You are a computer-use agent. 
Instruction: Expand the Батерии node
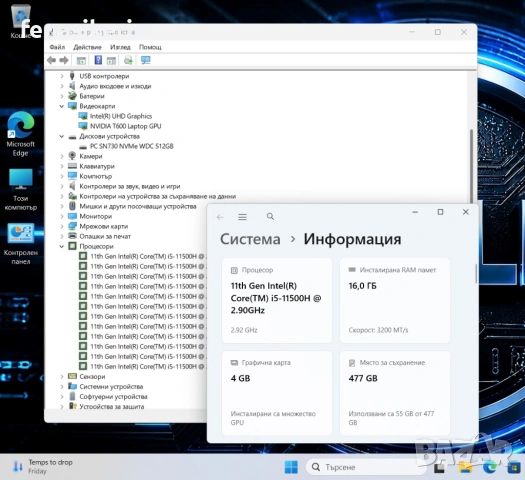pyautogui.click(x=62, y=96)
